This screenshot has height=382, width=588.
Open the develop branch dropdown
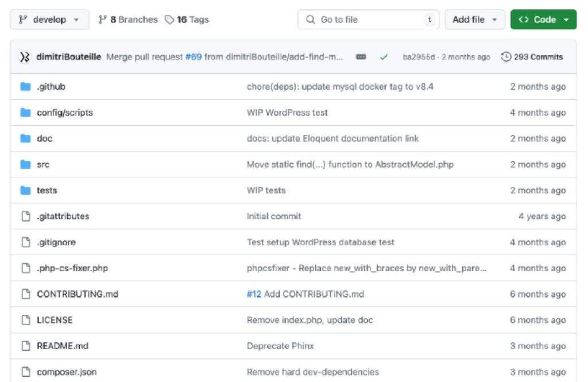click(49, 20)
